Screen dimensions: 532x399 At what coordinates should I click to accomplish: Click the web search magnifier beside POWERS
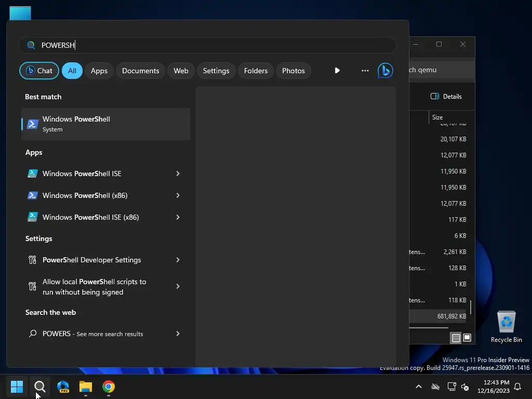point(33,334)
